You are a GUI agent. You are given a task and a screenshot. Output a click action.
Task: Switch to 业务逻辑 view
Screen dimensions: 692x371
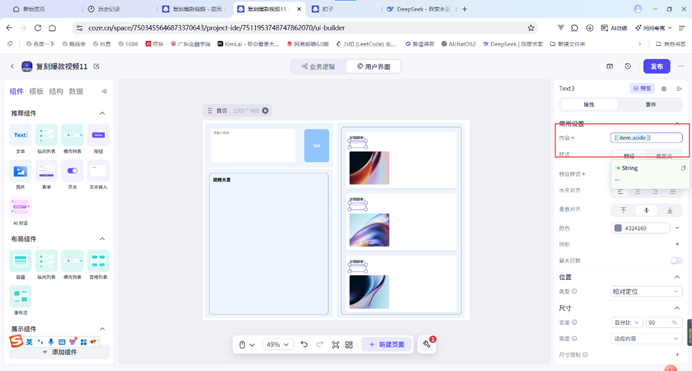tap(319, 67)
